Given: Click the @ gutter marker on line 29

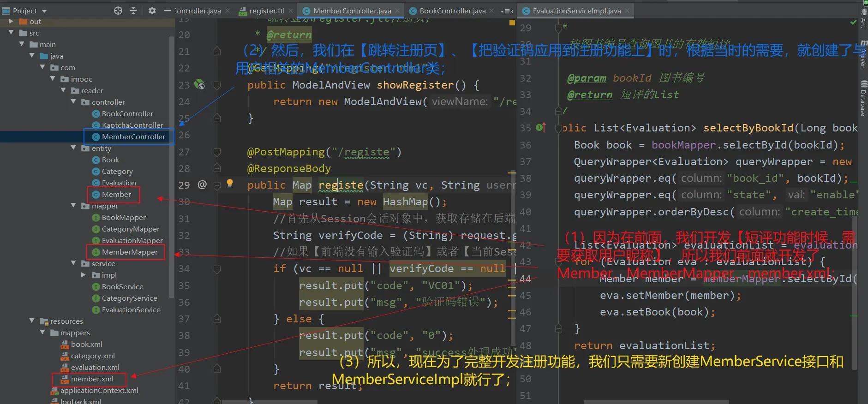Looking at the screenshot, I should 202,184.
